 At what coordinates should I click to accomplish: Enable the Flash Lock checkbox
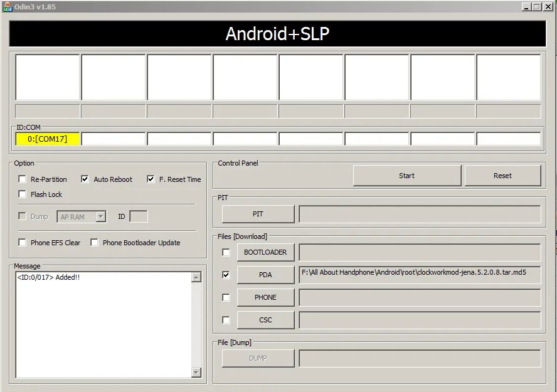tap(22, 194)
